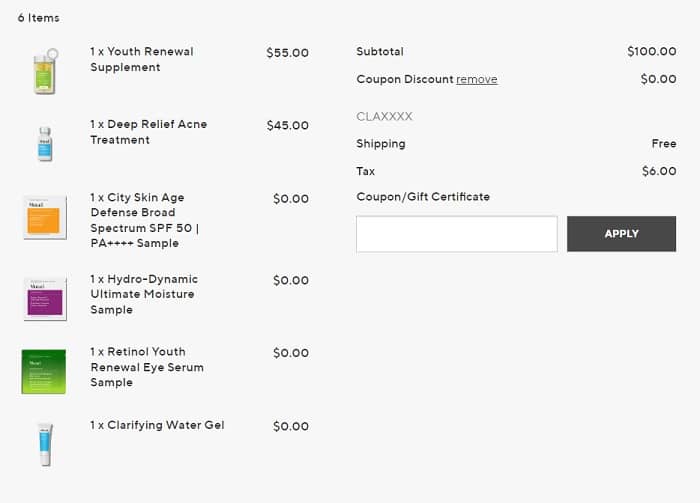Viewport: 700px width, 503px height.
Task: Open the Clarifying Water Gel item name
Action: coord(157,425)
